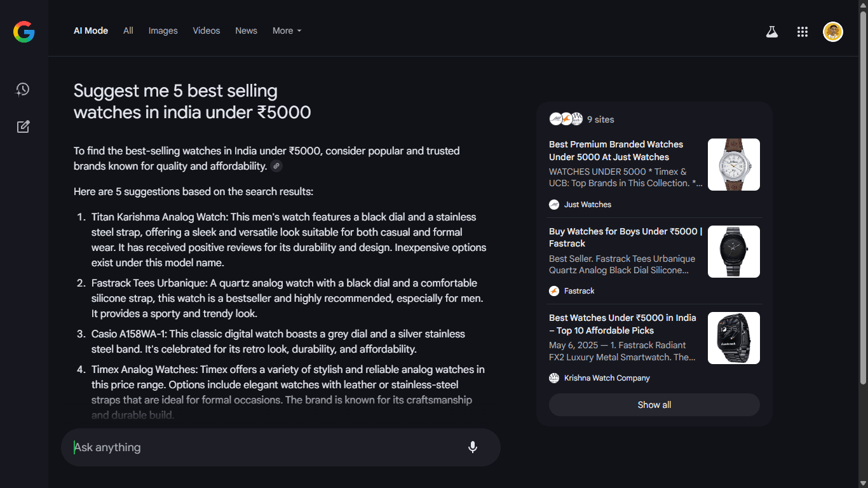Click the Best Seller Fastrack Tees snippet
The image size is (868, 488).
[622, 264]
